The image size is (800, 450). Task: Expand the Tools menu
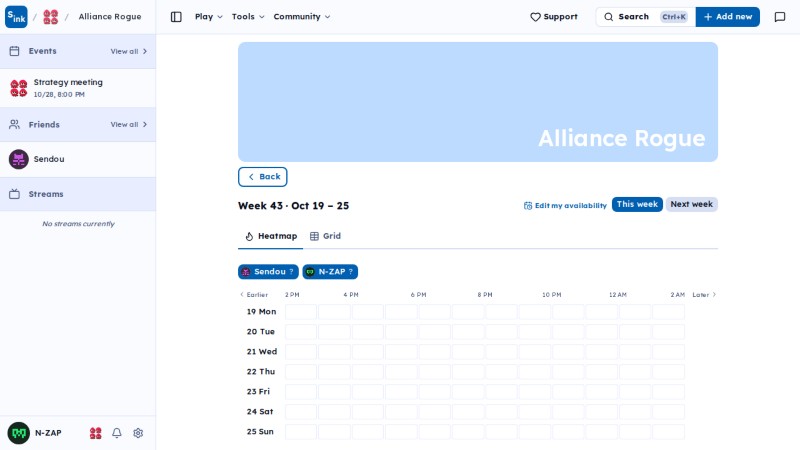248,17
